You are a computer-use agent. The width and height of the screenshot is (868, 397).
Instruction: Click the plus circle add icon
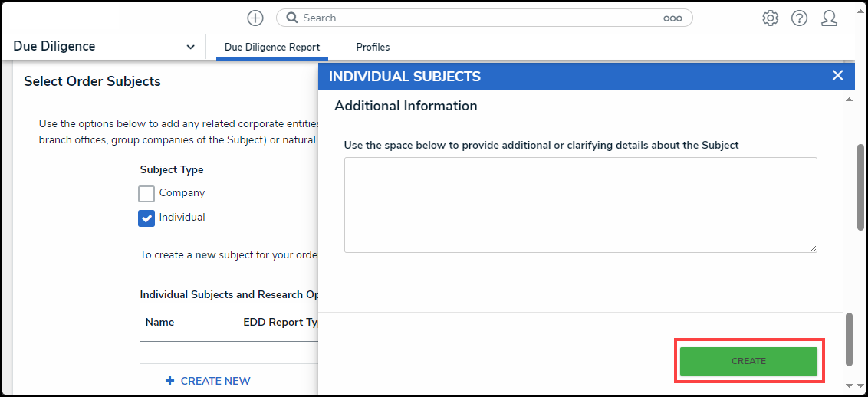pyautogui.click(x=255, y=18)
